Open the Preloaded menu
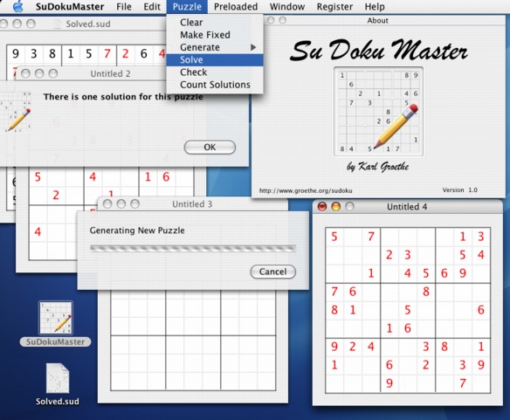 click(236, 6)
